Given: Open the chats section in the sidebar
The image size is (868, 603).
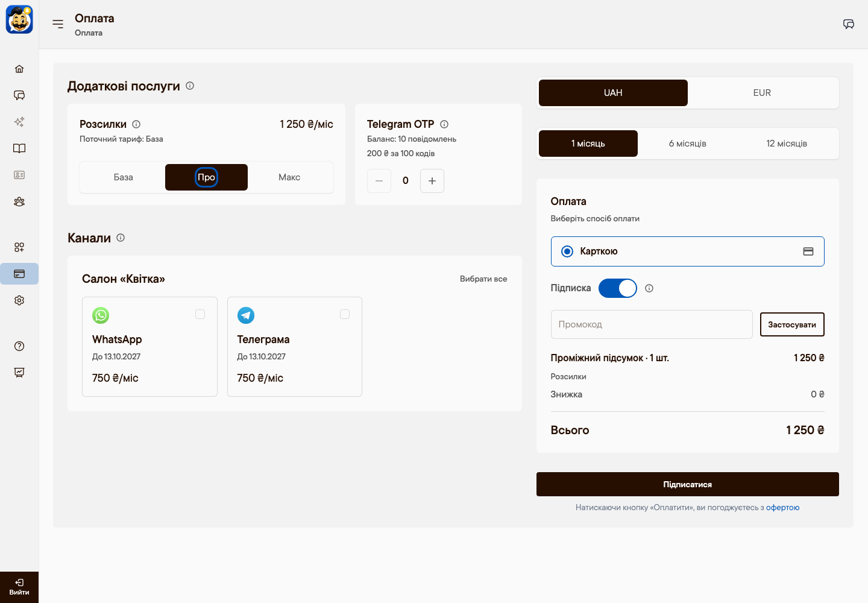Looking at the screenshot, I should tap(19, 95).
